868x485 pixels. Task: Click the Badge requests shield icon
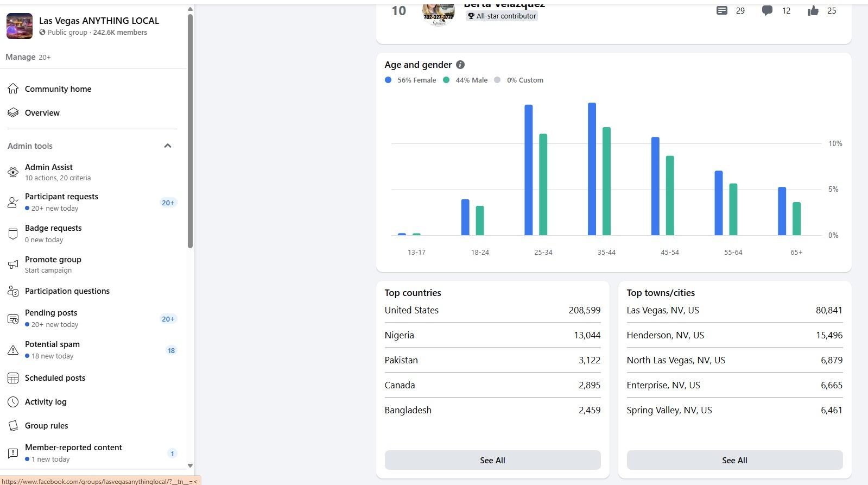(x=13, y=234)
